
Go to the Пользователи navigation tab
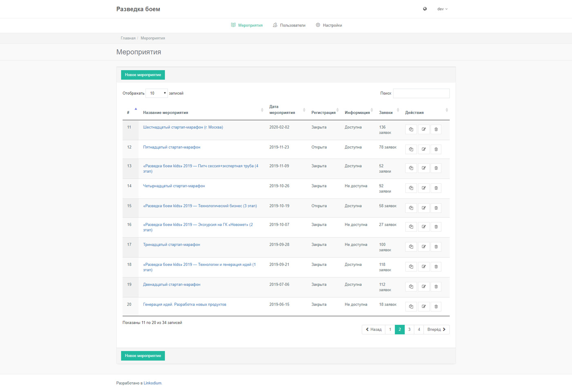point(289,25)
